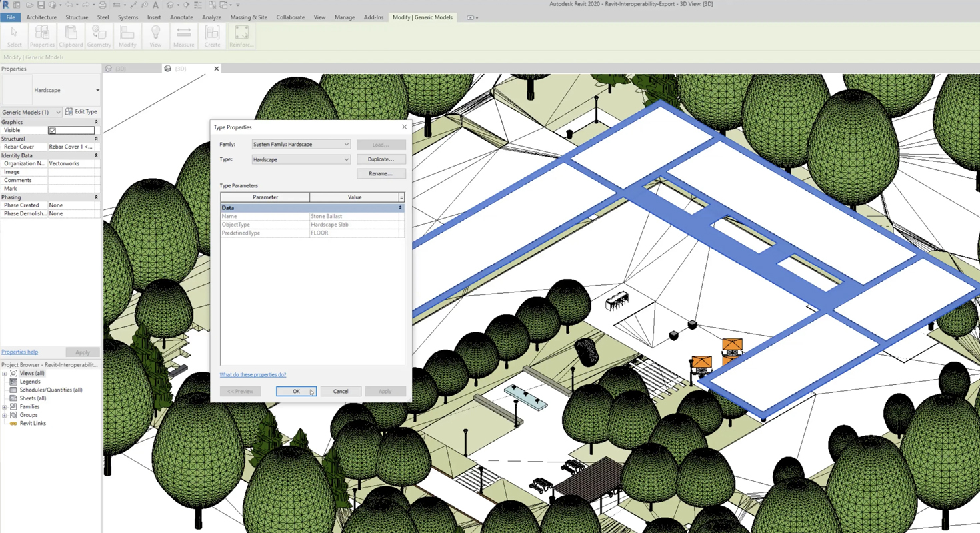Click the Print icon in quick access toolbar
Screen dimensions: 980x533
[x=102, y=5]
